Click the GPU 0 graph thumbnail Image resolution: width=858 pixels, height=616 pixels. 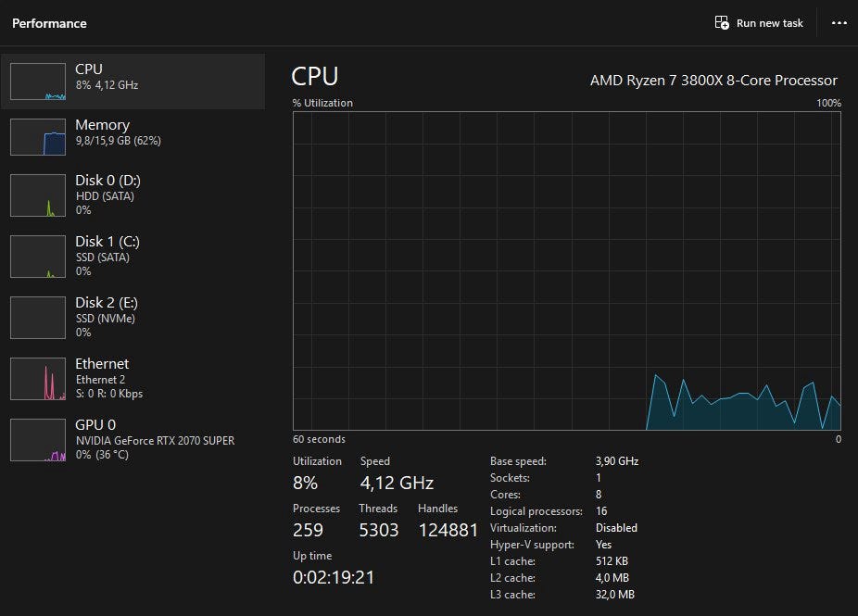(38, 440)
